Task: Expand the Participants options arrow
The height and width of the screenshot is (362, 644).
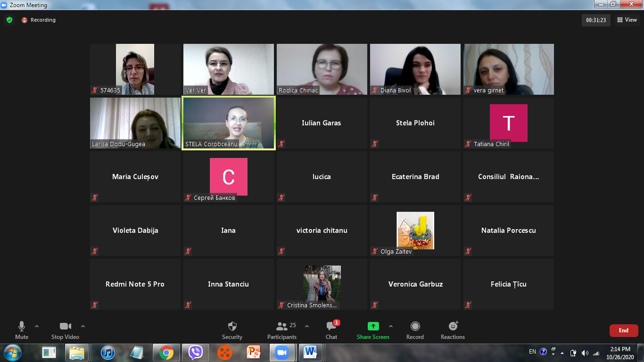Action: [x=307, y=326]
